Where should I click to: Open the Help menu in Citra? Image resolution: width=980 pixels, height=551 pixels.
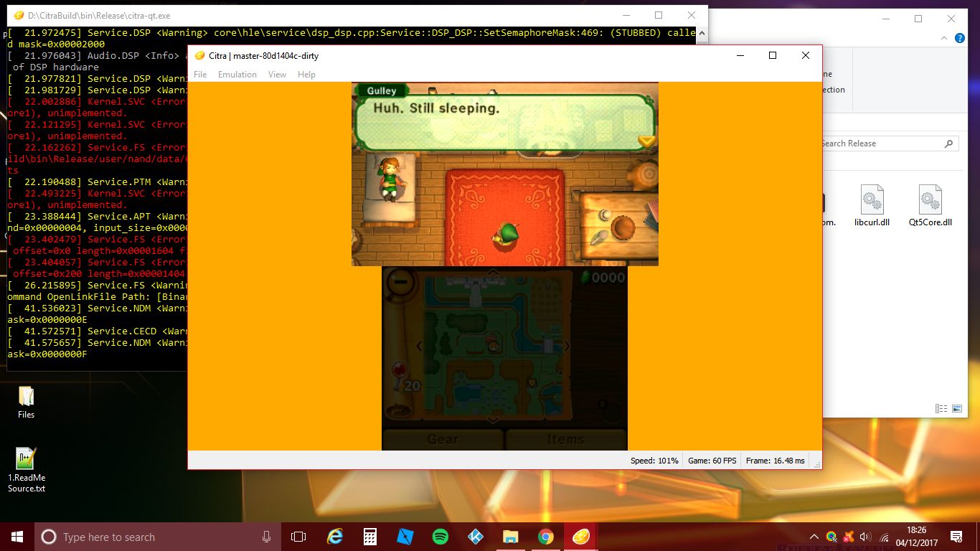(x=306, y=75)
